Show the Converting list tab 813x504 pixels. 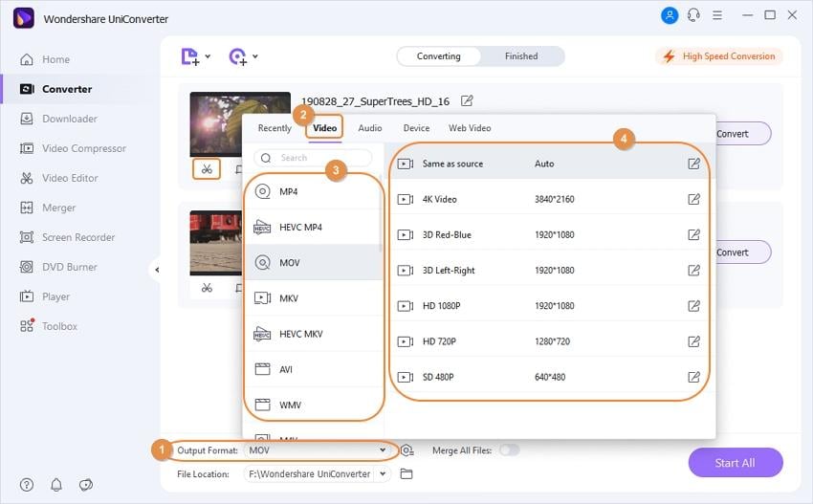[x=439, y=56]
